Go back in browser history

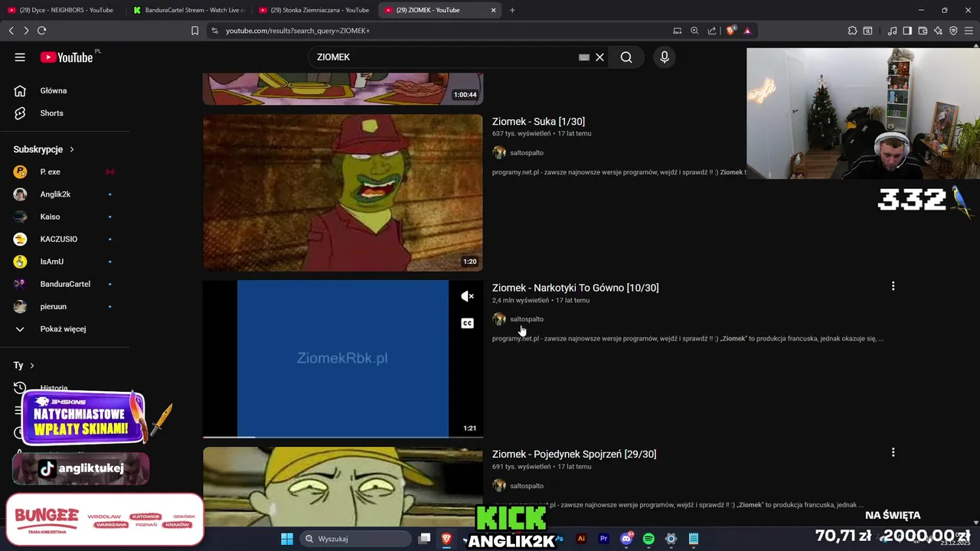[11, 31]
